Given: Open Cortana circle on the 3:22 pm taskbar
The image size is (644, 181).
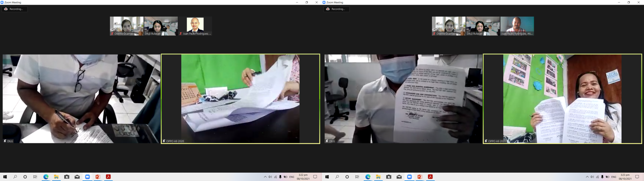Looking at the screenshot, I should pyautogui.click(x=25, y=177).
